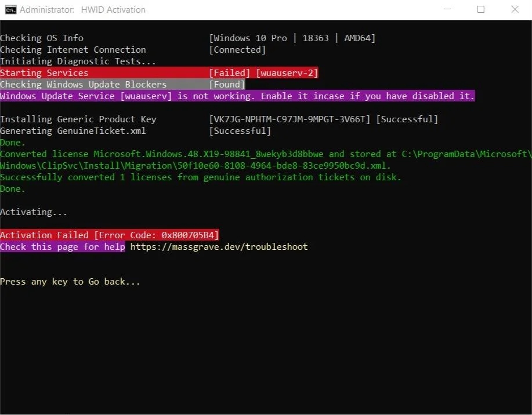
Task: Click the 'Windows\ClipSvc\Install\Migration' path line
Action: [x=195, y=166]
